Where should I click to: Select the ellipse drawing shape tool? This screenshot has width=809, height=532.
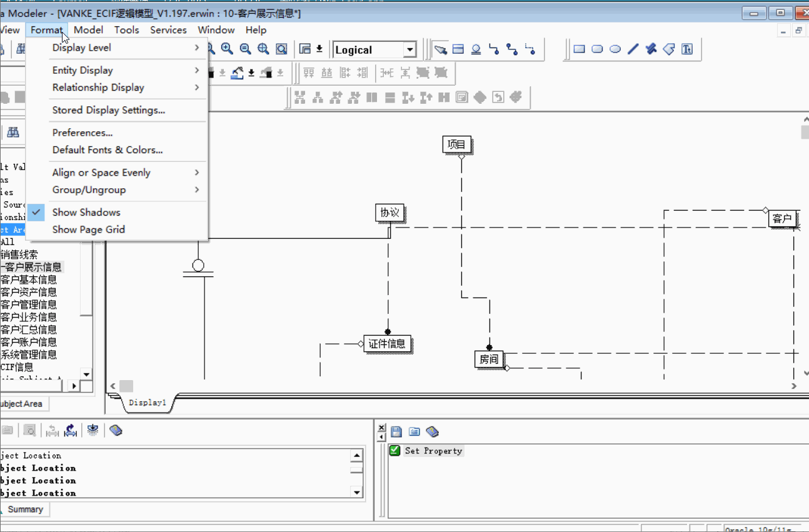coord(615,49)
